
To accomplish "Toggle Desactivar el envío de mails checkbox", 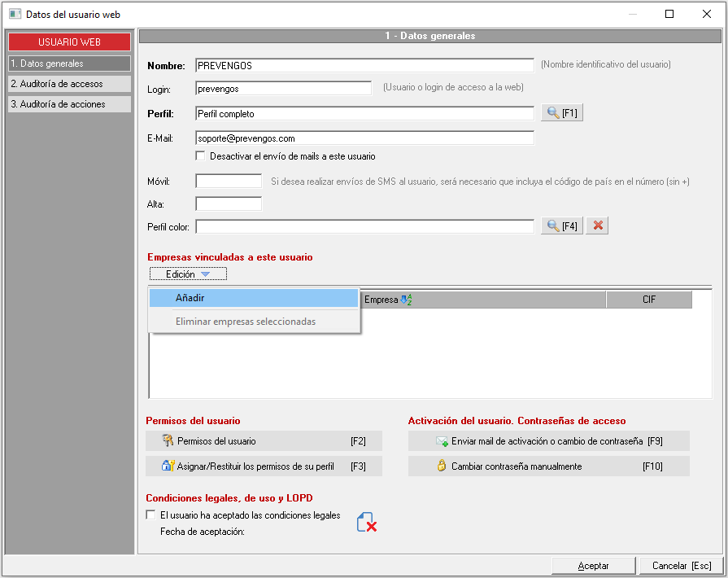I will point(201,156).
